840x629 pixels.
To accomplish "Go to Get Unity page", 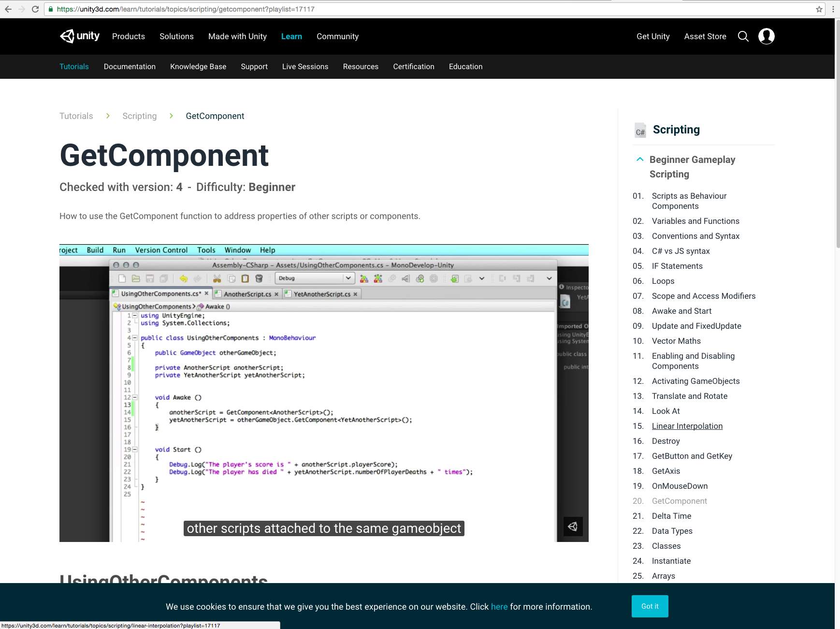I will pyautogui.click(x=653, y=36).
